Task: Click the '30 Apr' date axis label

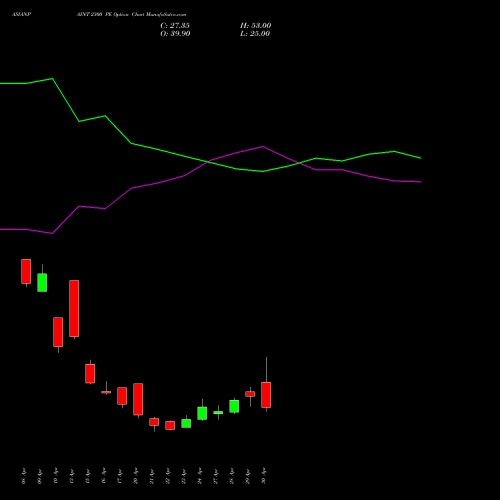Action: pos(264,476)
